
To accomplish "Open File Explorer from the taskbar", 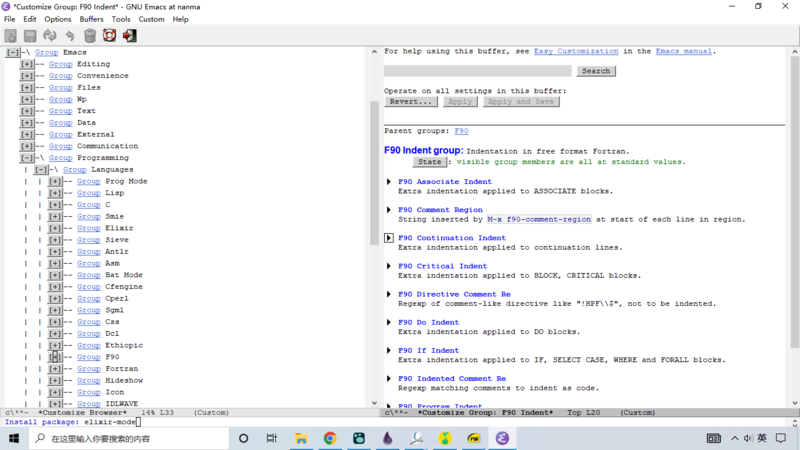I will pyautogui.click(x=300, y=438).
